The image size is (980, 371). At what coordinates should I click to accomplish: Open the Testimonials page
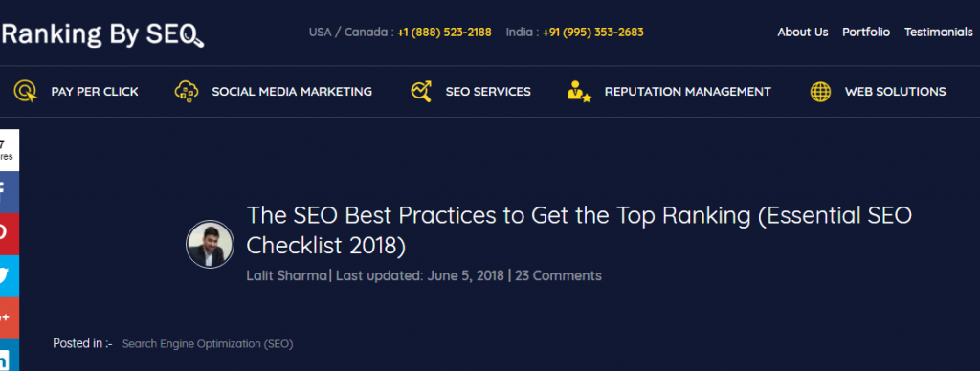938,32
